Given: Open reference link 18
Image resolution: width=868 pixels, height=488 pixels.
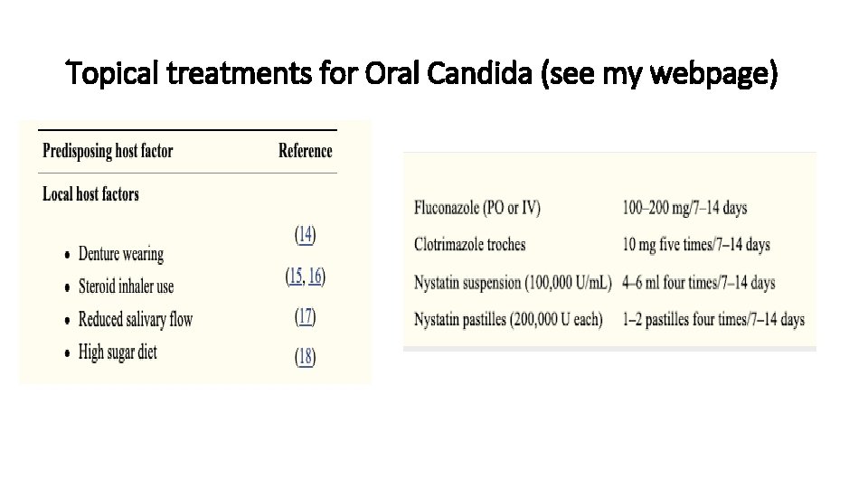Looking at the screenshot, I should click(x=306, y=357).
